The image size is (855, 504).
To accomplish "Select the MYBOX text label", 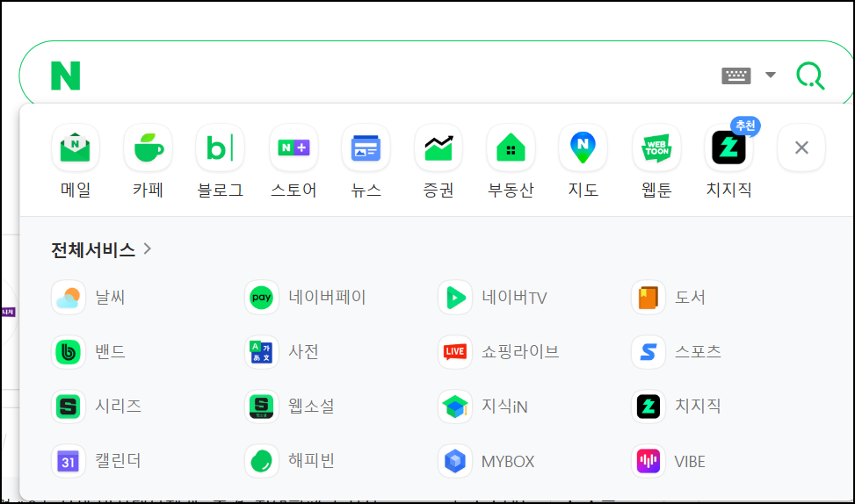I will (x=508, y=462).
